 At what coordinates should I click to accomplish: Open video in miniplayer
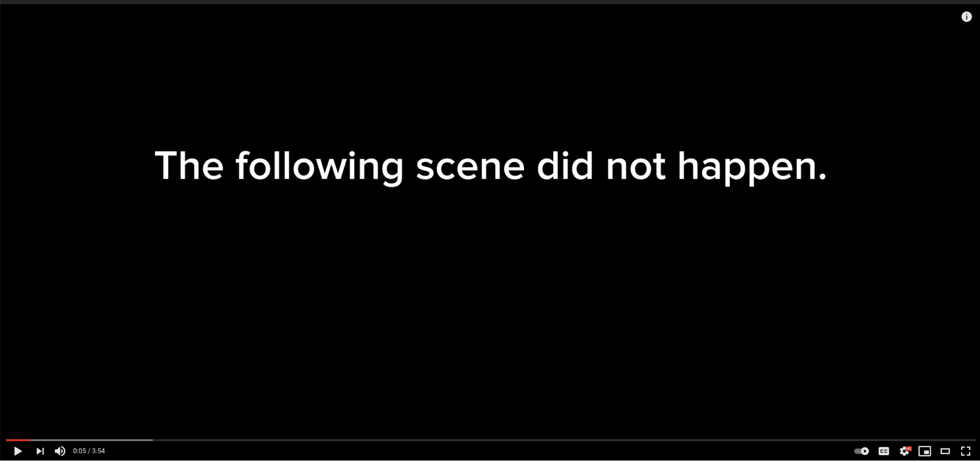(925, 451)
